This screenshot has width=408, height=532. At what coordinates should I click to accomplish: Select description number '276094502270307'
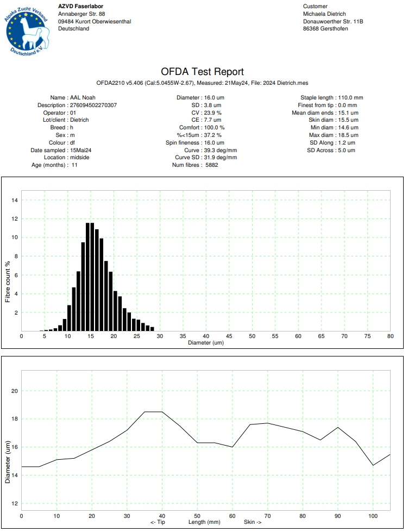[x=93, y=105]
